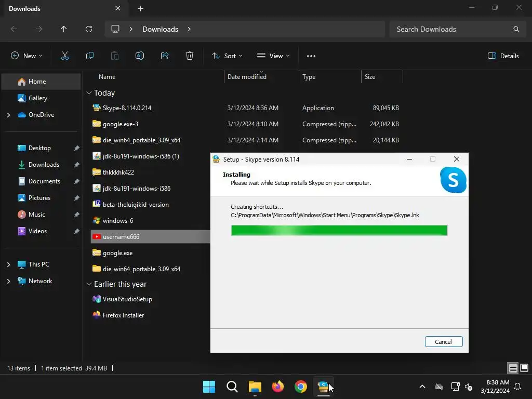This screenshot has height=399, width=532.
Task: Click the Cut scissors icon in toolbar
Action: [x=65, y=56]
